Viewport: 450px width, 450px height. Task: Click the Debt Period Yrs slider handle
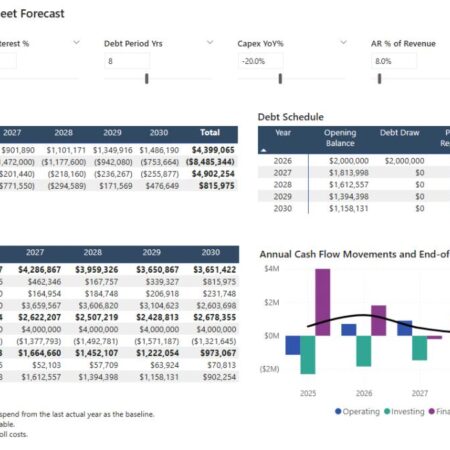[x=147, y=79]
